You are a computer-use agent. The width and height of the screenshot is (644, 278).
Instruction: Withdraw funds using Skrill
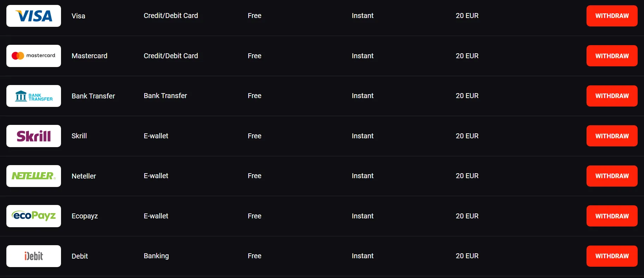point(612,136)
